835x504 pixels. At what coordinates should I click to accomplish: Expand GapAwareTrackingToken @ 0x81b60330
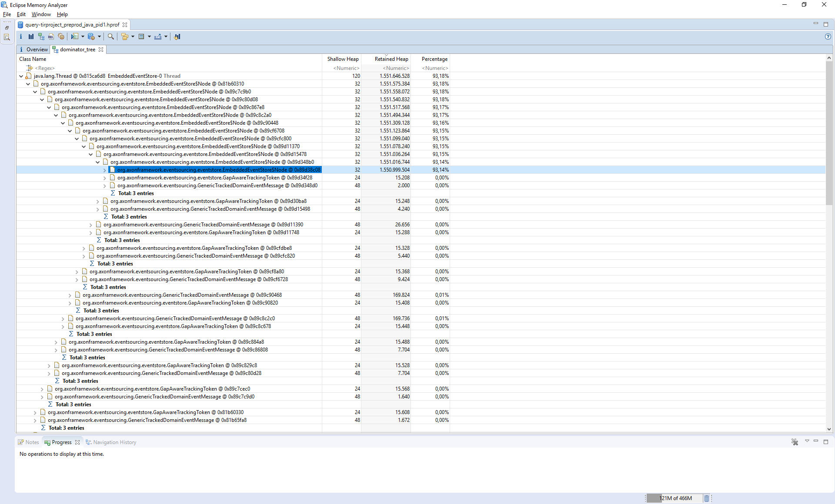(x=35, y=412)
